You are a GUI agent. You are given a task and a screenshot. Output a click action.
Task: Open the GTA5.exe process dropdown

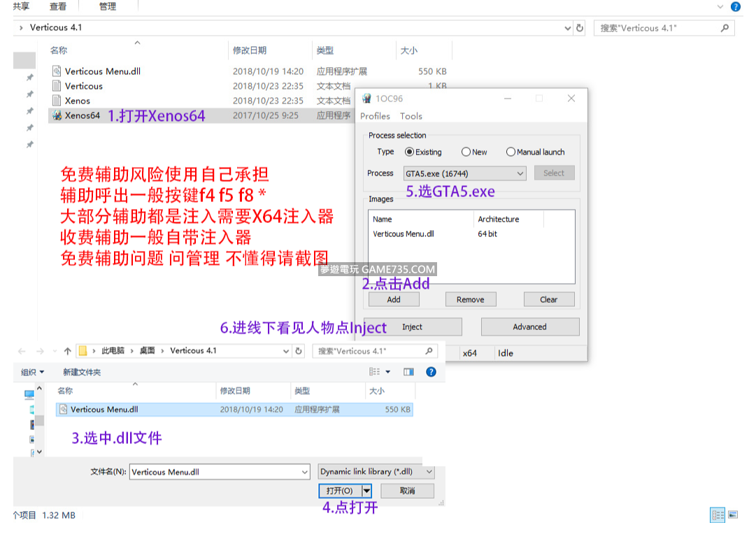pos(464,173)
